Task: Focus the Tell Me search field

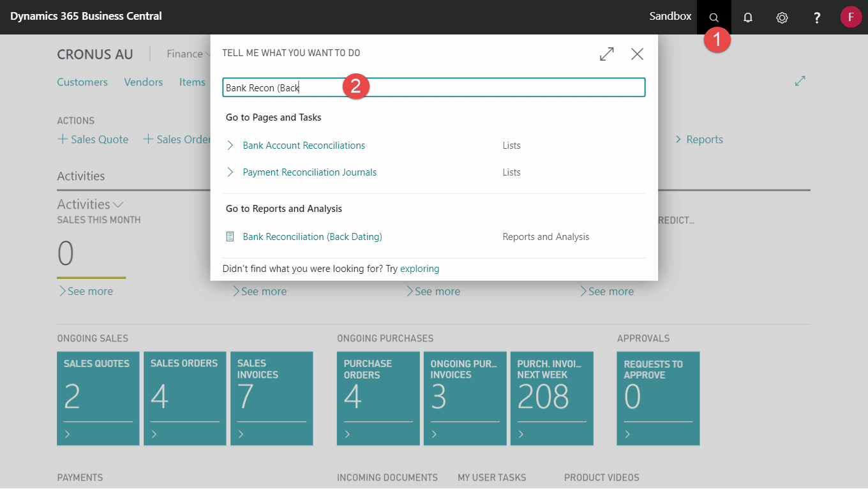Action: [434, 87]
